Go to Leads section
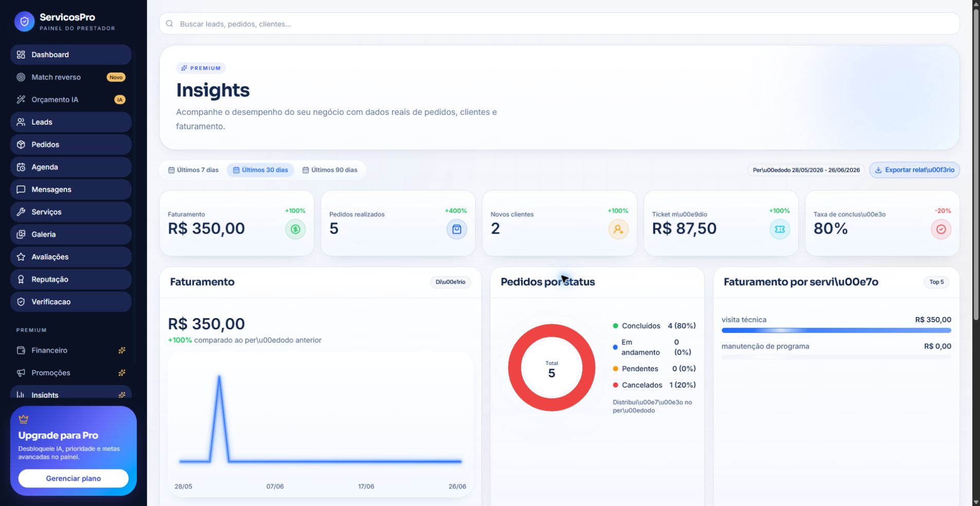The image size is (980, 506). [x=71, y=122]
